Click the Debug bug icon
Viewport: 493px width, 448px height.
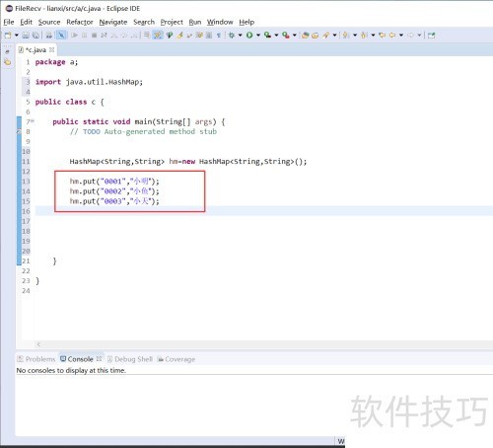[x=232, y=36]
